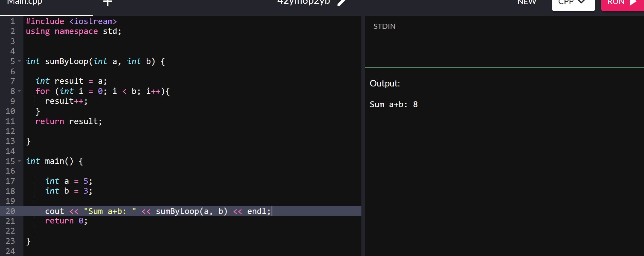Click the green separator below STDIN
The height and width of the screenshot is (256, 644).
(x=504, y=68)
